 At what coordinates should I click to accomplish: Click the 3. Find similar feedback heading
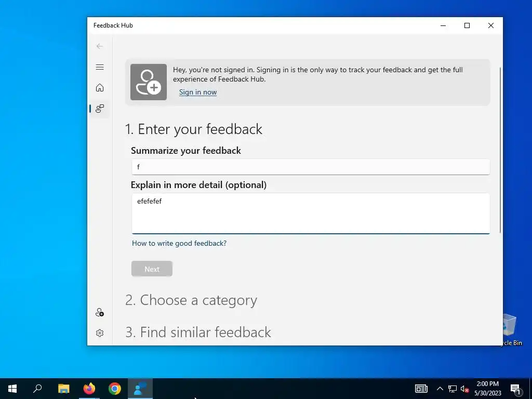[198, 332]
